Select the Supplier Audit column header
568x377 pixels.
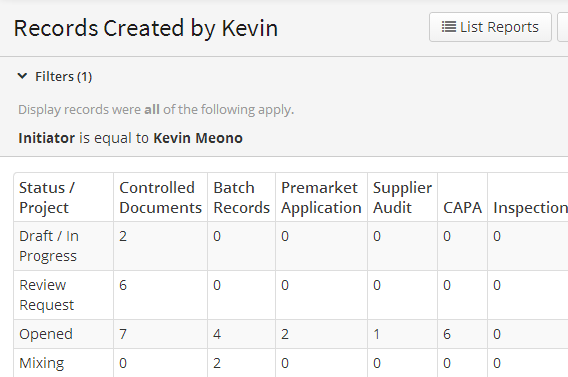(402, 198)
